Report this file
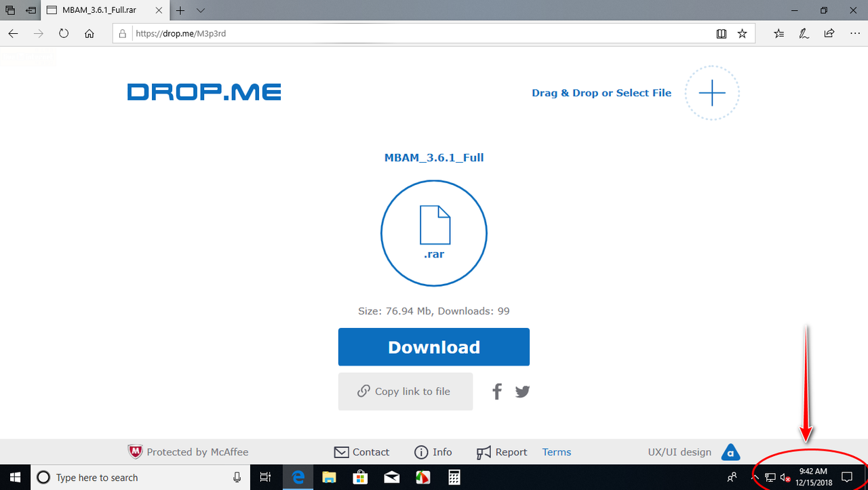The width and height of the screenshot is (868, 490). (x=502, y=452)
